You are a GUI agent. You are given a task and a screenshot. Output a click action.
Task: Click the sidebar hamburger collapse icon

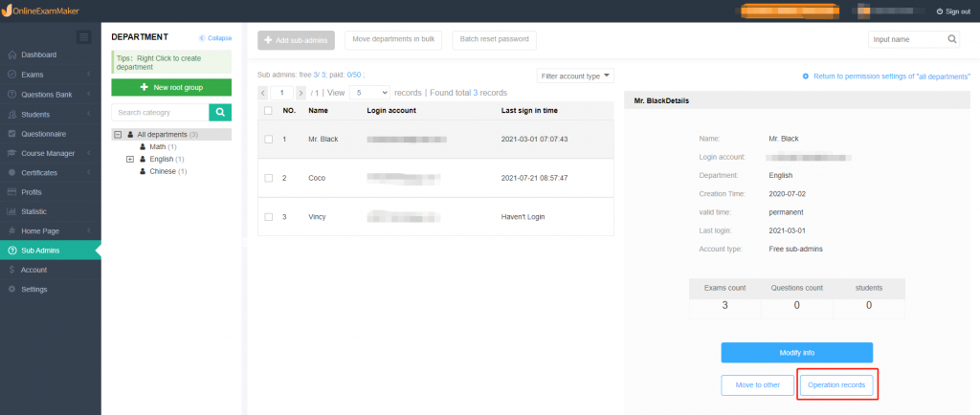[x=83, y=36]
